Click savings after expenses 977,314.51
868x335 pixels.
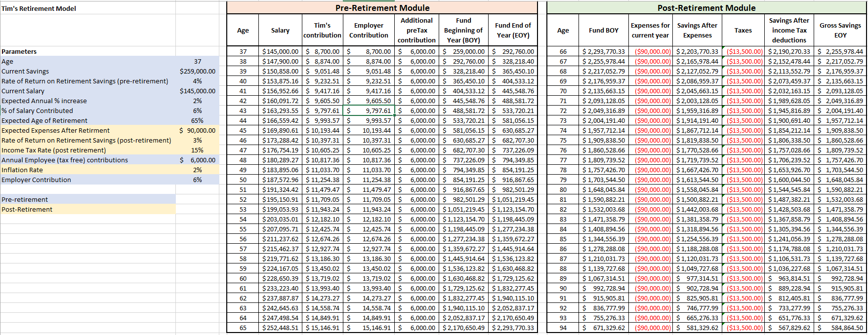697,278
